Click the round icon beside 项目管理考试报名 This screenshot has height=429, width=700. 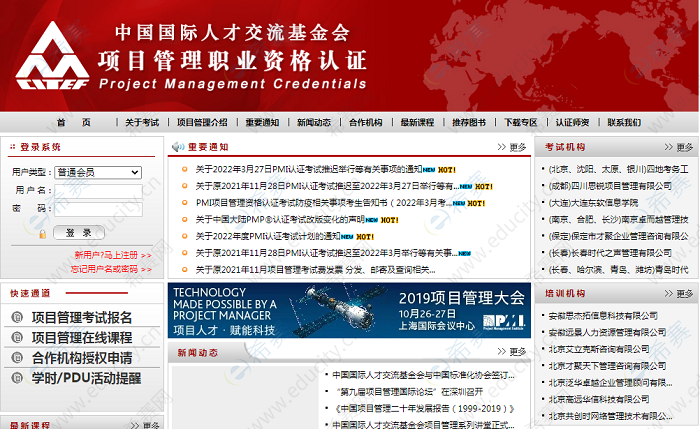[x=17, y=317]
